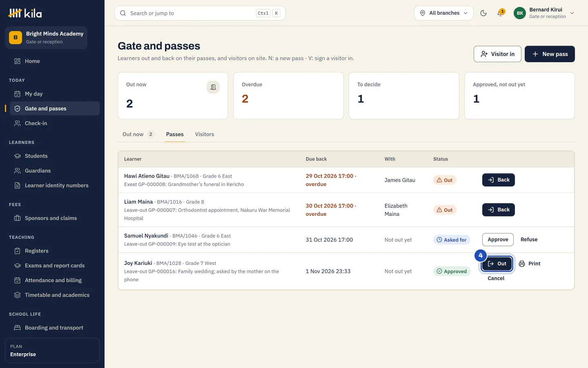This screenshot has width=588, height=368.
Task: Click the Kila logo
Action: coord(25,13)
